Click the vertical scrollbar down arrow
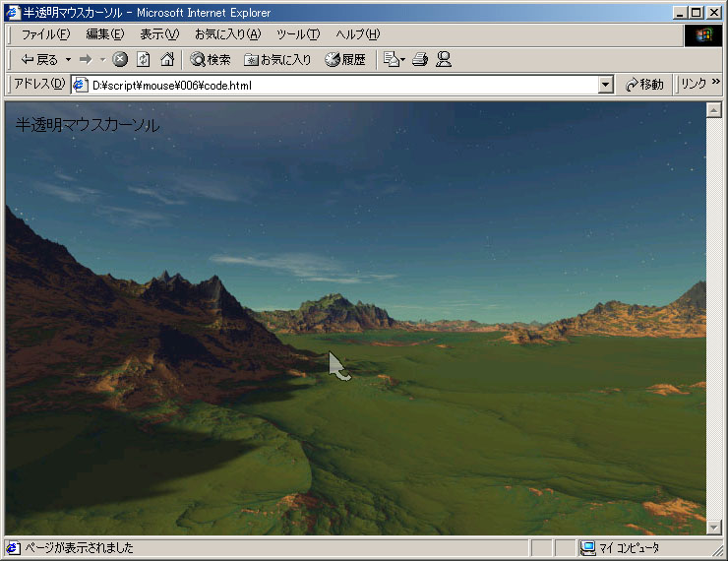Screen dimensions: 728x561 pyautogui.click(x=713, y=528)
